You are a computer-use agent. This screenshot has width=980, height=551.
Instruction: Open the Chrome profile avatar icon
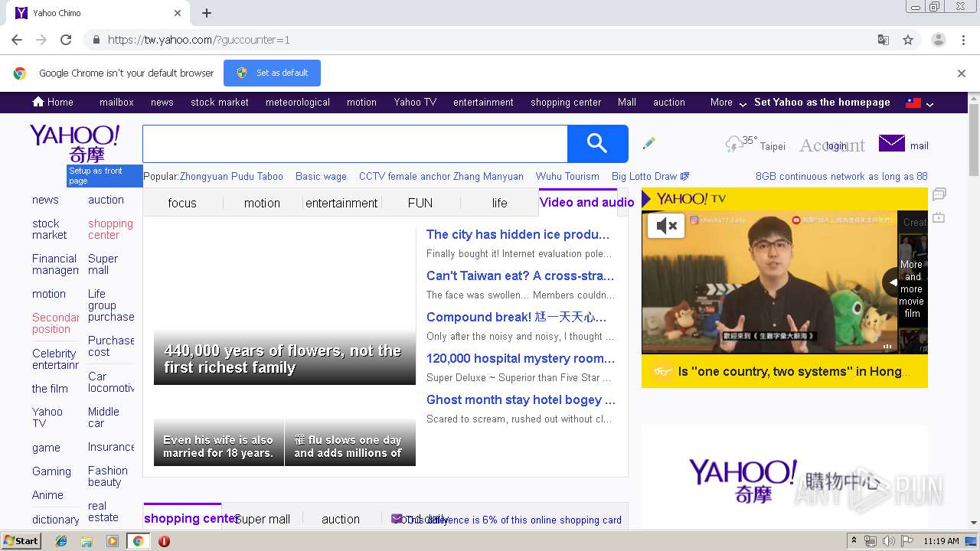pos(938,40)
